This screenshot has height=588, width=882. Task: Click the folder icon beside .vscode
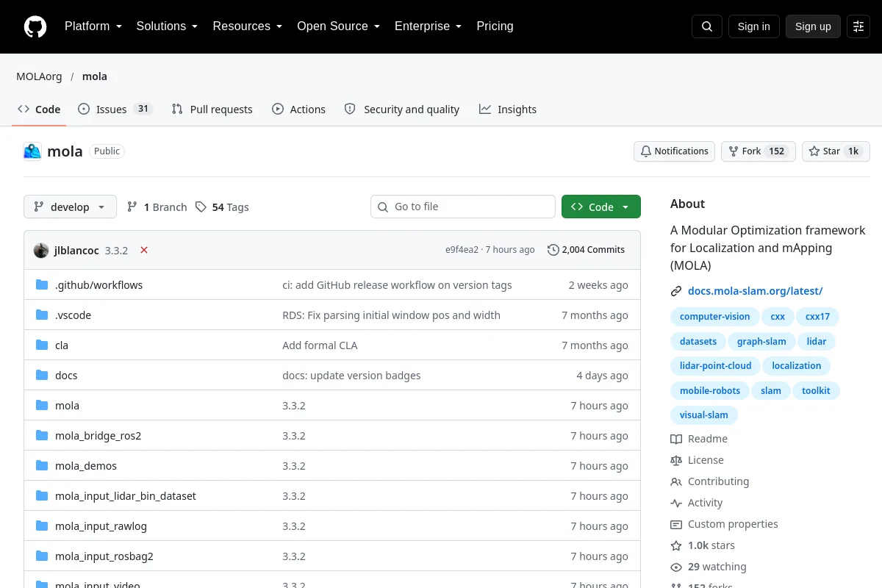pos(42,315)
